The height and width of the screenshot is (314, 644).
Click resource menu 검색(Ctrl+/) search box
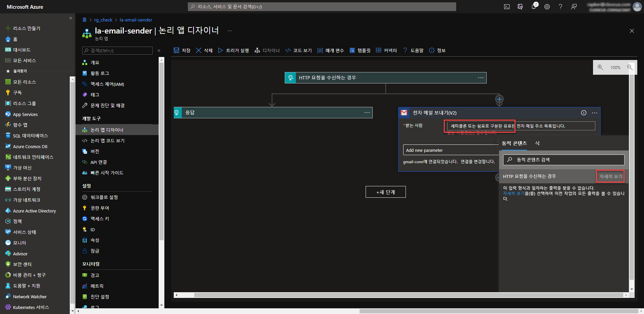click(117, 51)
